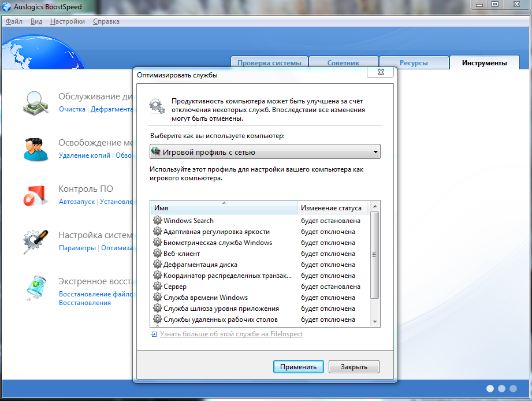Viewport: 532px width, 401px height.
Task: Open the FileInspect service info link
Action: (232, 334)
